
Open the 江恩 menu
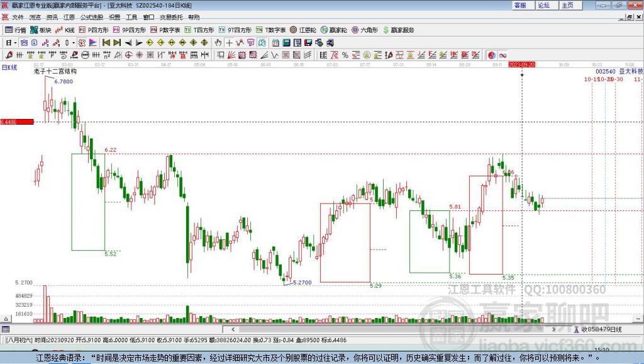pos(69,17)
